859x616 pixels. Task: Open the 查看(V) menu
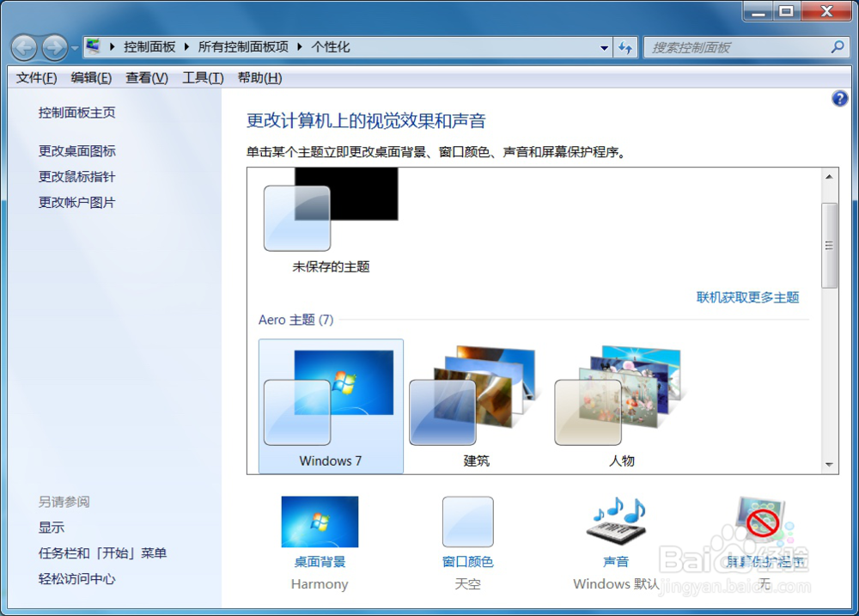click(146, 78)
